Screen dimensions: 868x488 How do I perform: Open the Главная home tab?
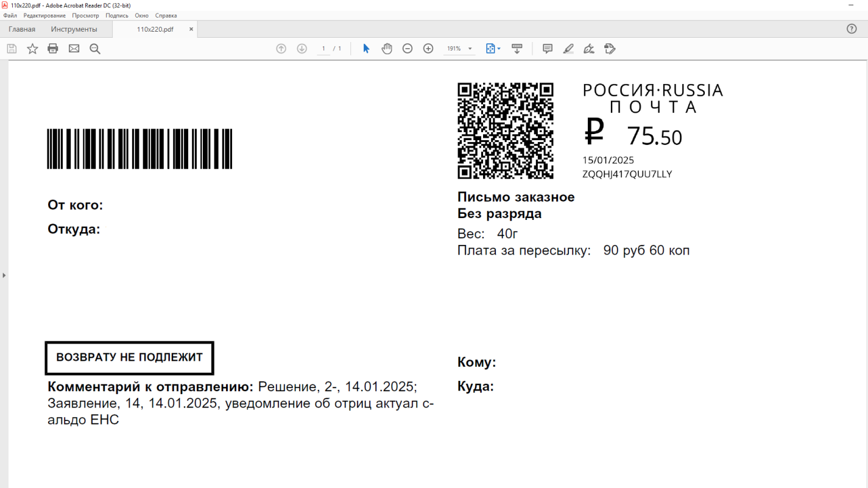point(22,29)
